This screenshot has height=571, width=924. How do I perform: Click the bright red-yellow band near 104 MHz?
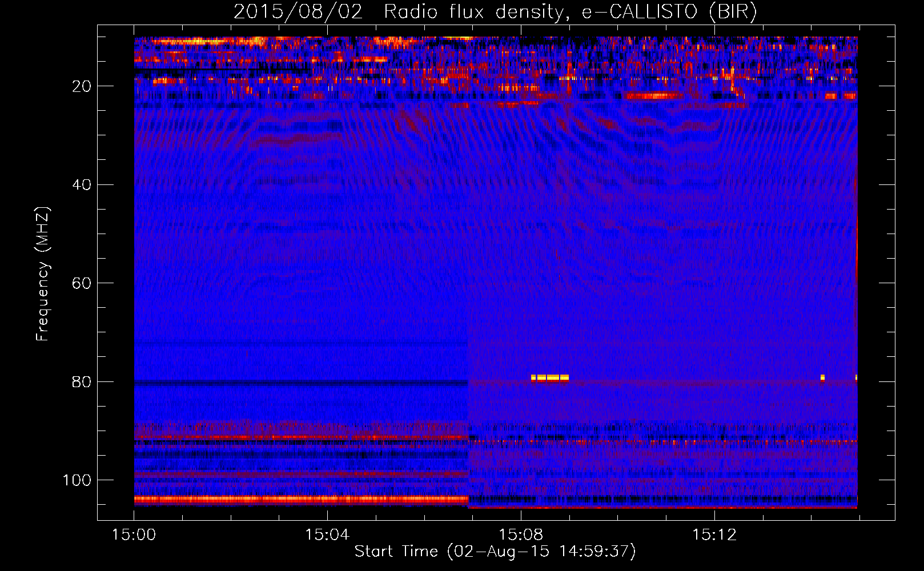(301, 499)
